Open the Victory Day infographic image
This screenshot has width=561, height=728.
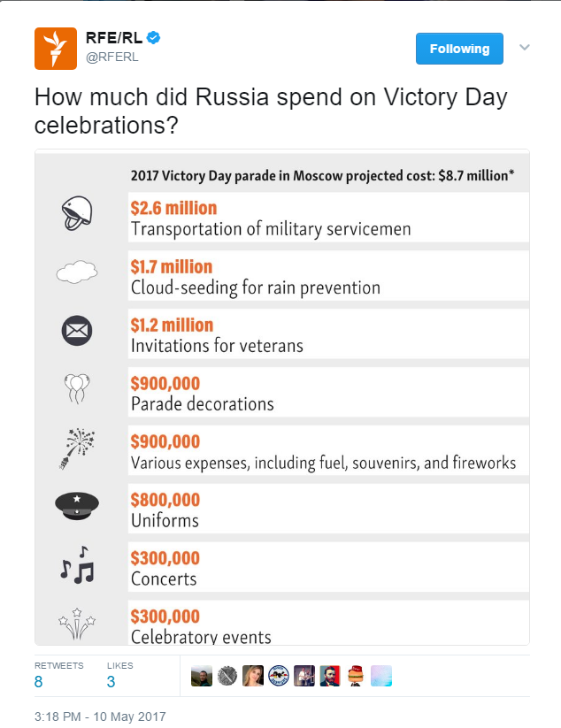click(281, 398)
